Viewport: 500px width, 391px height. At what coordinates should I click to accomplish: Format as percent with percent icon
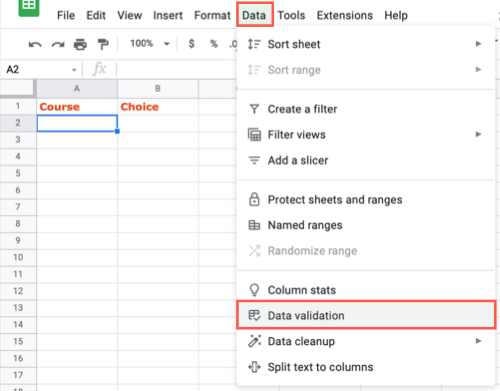pos(214,44)
